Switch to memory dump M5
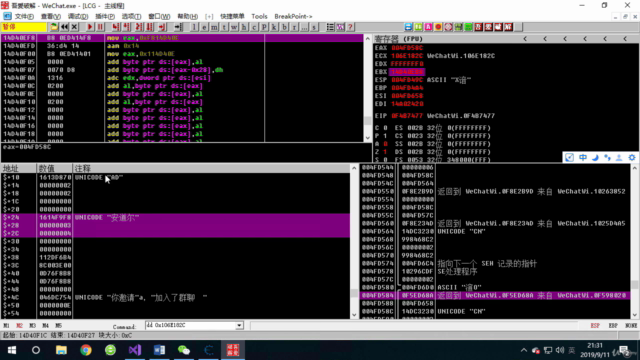This screenshot has width=640, height=360. [x=58, y=326]
